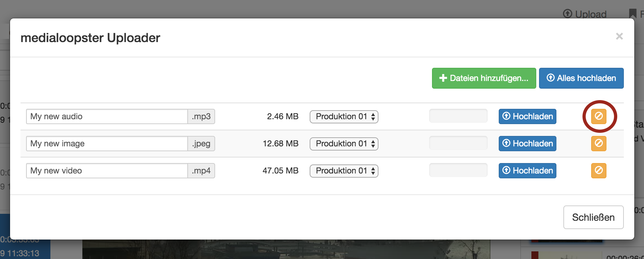Click the progress bar for the jpeg file

click(458, 143)
